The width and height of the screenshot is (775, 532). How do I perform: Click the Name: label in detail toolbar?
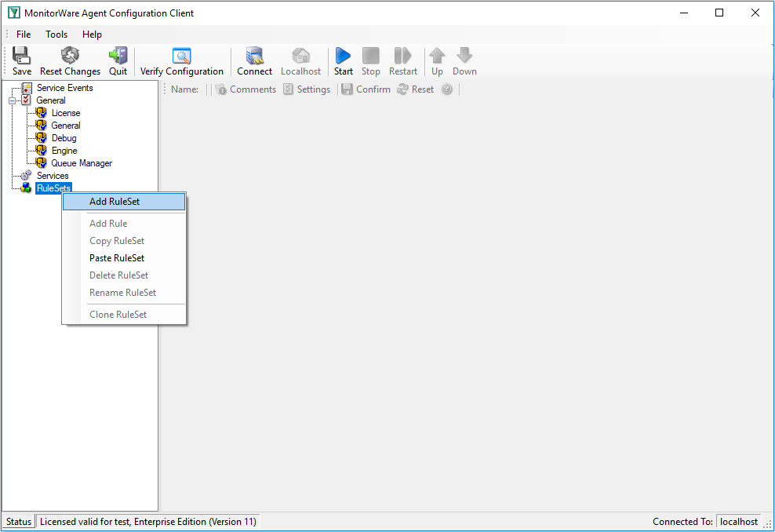click(184, 89)
